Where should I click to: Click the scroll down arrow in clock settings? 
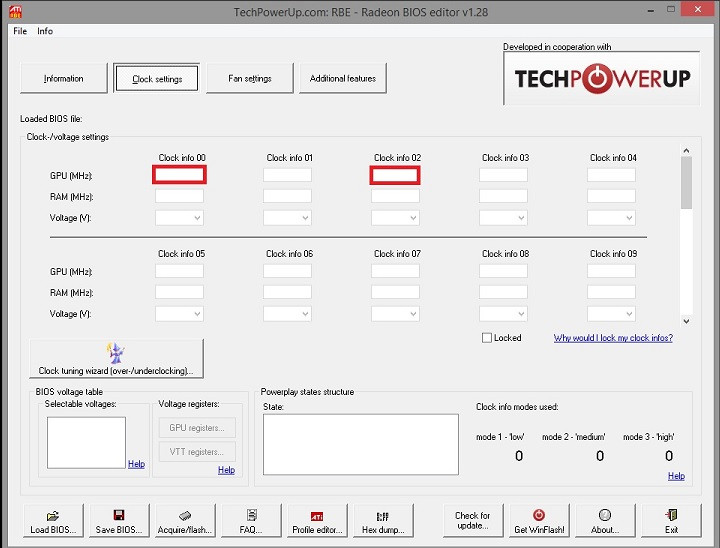(686, 321)
